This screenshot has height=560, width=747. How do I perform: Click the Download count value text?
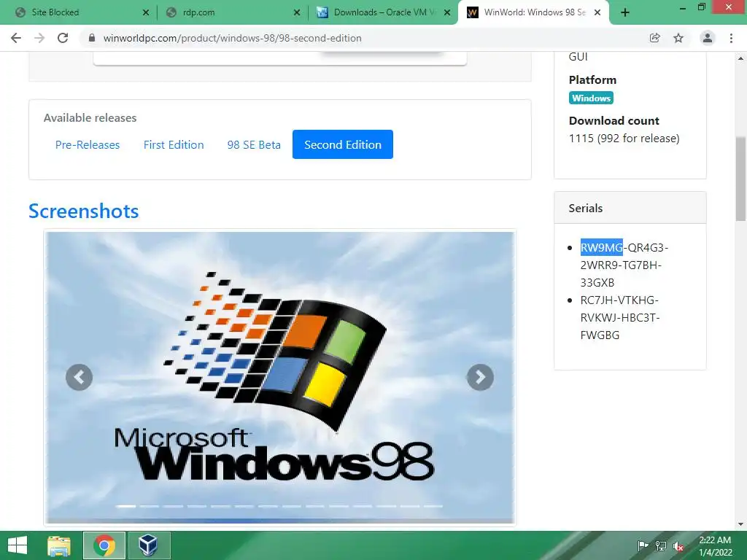624,139
